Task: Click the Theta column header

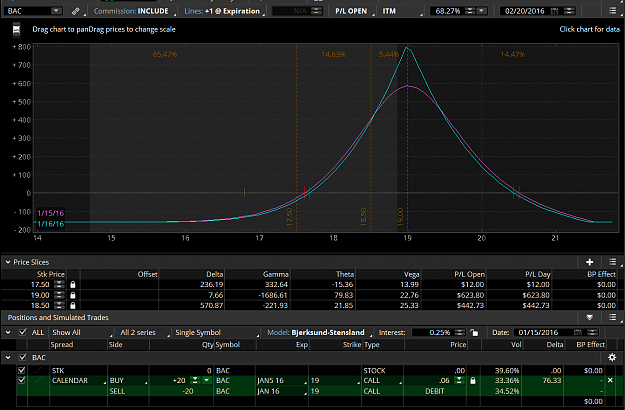Action: [x=345, y=274]
